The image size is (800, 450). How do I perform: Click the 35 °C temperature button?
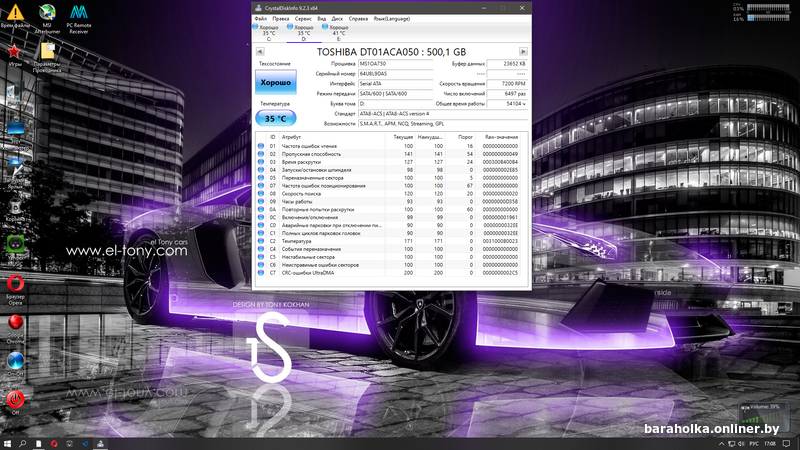coord(276,118)
